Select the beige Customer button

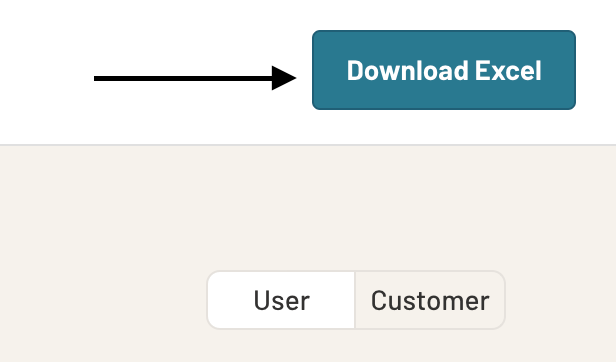(430, 300)
